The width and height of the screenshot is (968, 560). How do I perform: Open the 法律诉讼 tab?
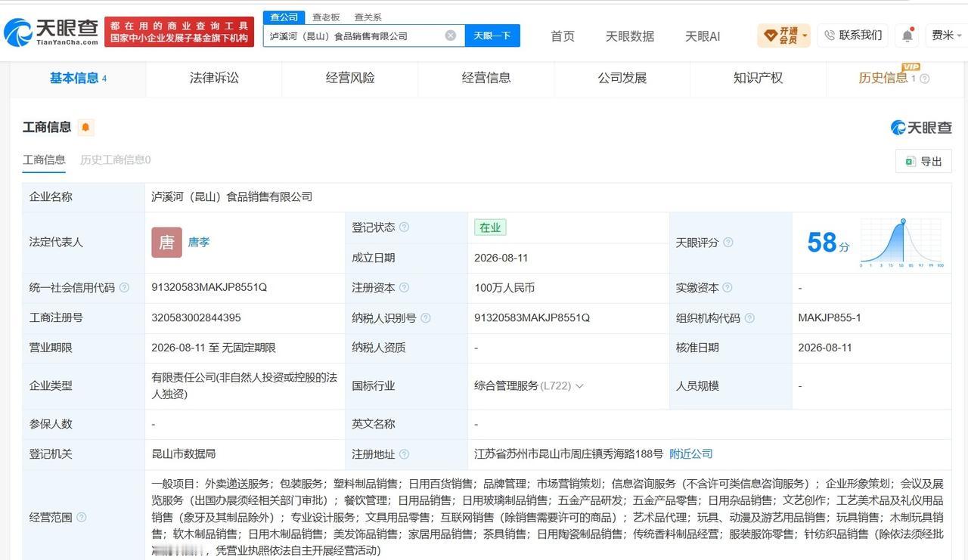tap(214, 78)
